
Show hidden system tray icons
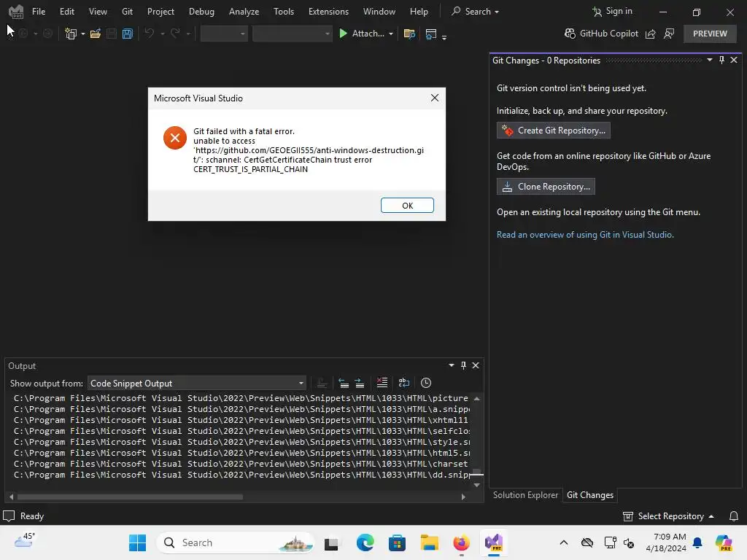coord(564,542)
